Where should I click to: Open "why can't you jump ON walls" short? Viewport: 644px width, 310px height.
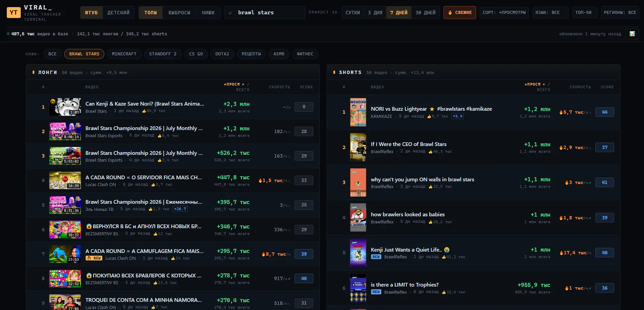[422, 180]
